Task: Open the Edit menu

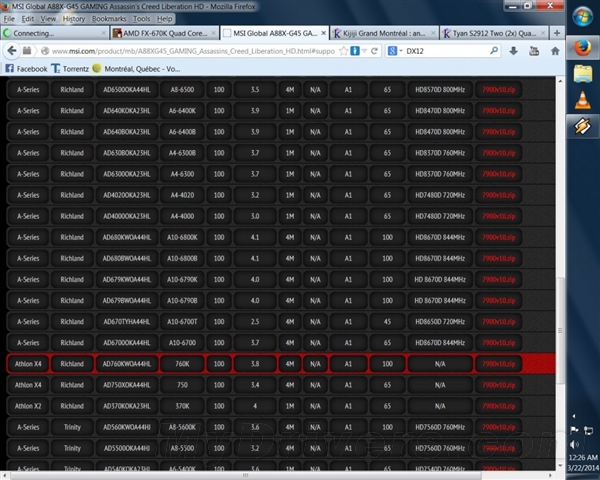Action: 28,19
